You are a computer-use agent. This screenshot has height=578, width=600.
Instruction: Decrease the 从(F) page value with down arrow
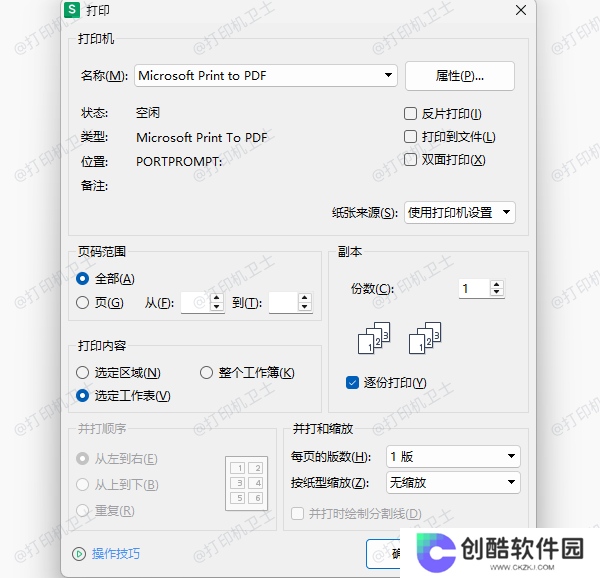click(217, 307)
